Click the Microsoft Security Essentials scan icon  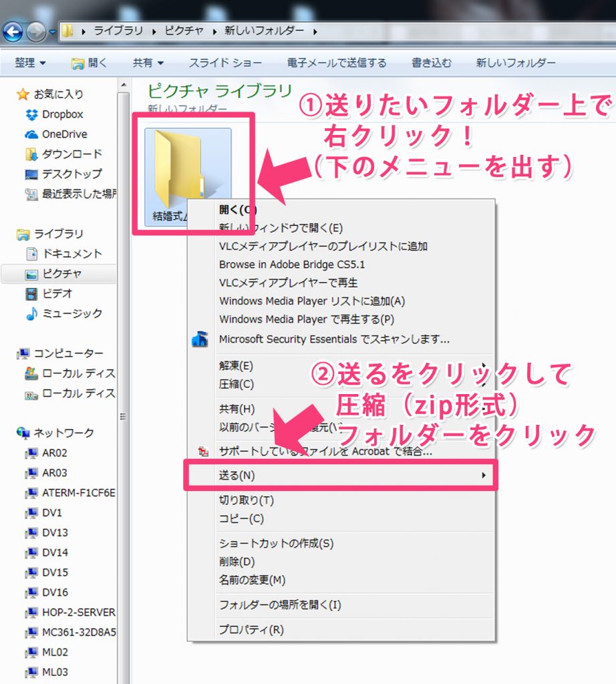tap(200, 339)
